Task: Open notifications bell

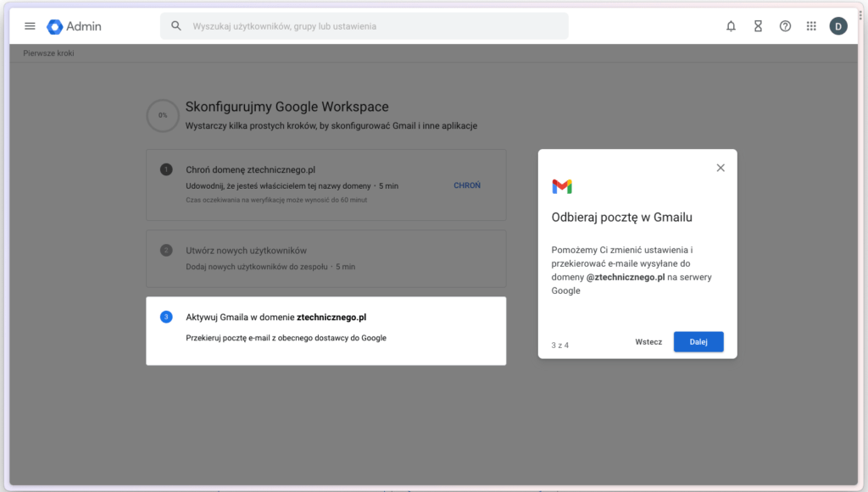Action: click(731, 26)
